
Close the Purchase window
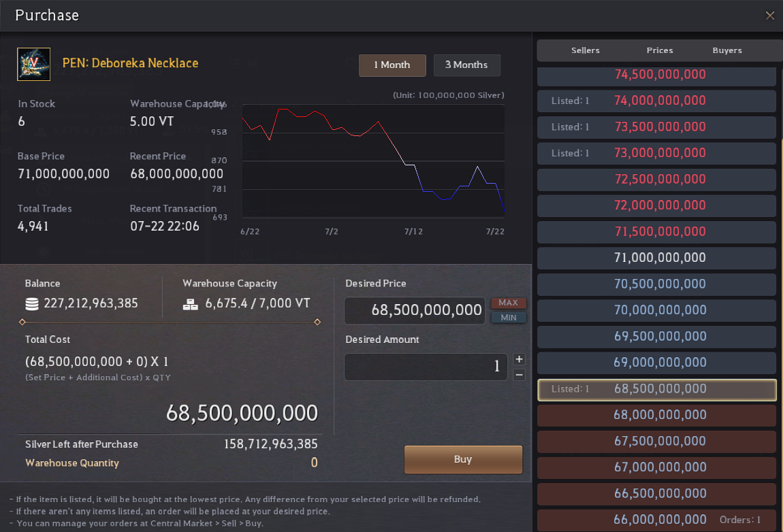coord(769,16)
